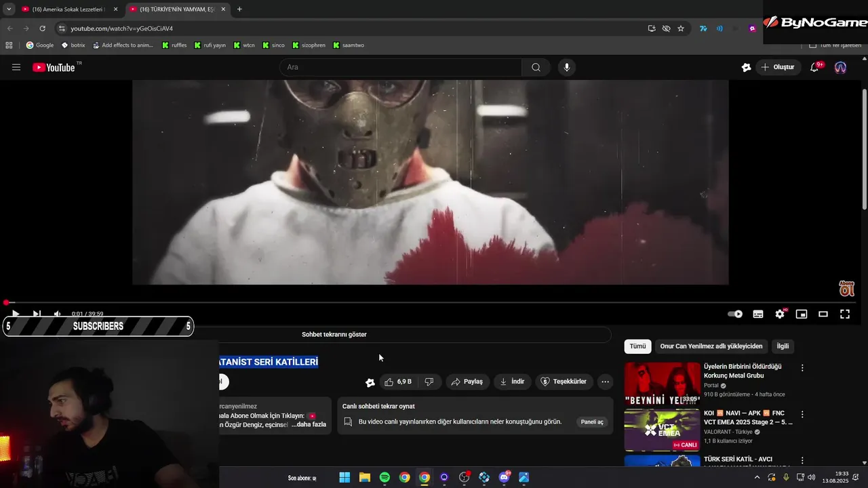The height and width of the screenshot is (488, 868).
Task: Open options for TÜRK SERİ KATİL video
Action: click(x=802, y=460)
